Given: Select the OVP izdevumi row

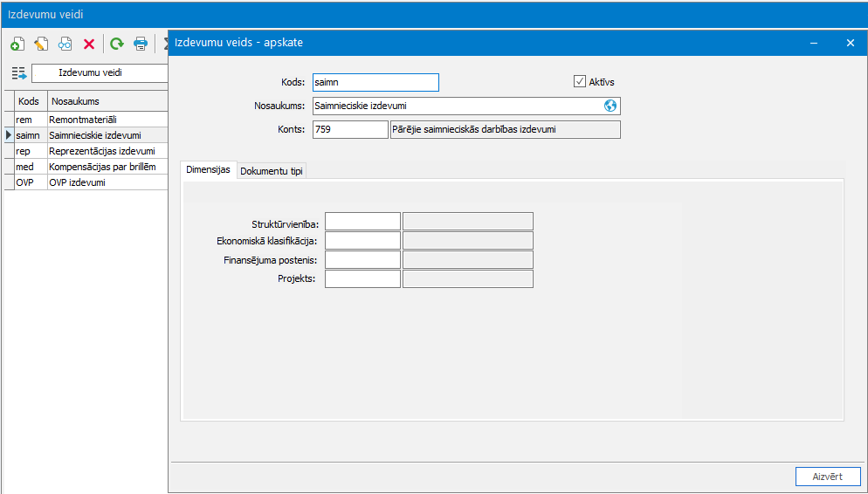Looking at the screenshot, I should coord(86,182).
